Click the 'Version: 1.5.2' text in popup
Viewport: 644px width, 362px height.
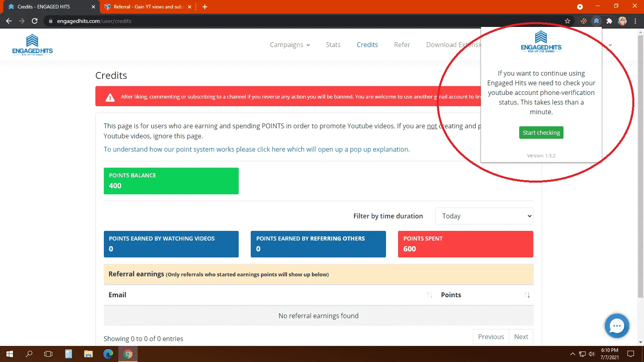541,156
